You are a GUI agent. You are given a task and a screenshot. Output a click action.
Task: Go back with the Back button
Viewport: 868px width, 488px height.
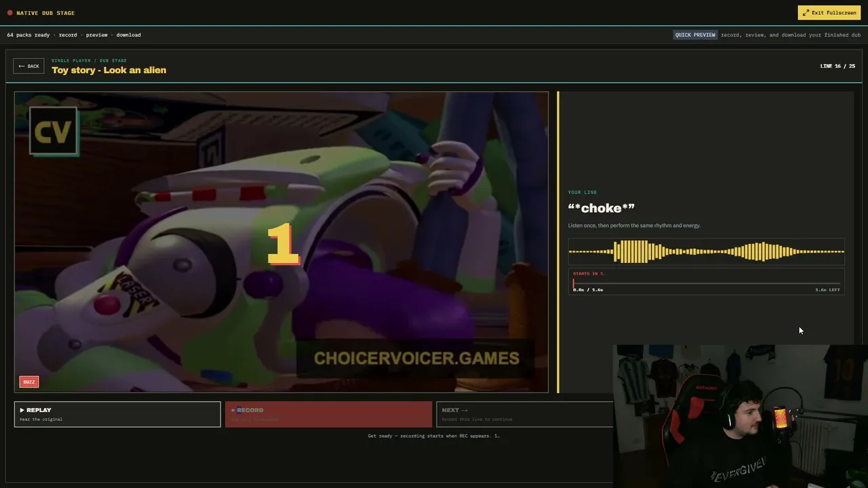(x=28, y=66)
